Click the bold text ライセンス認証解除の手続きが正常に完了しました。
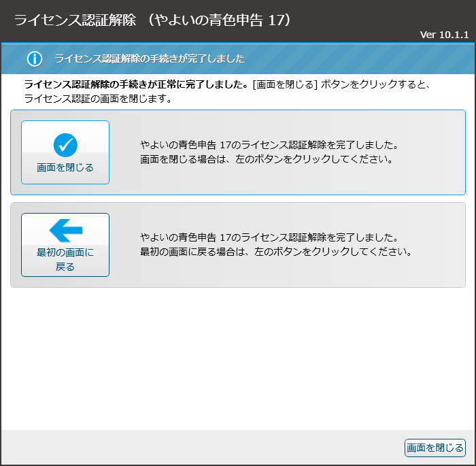This screenshot has height=466, width=476. (137, 84)
